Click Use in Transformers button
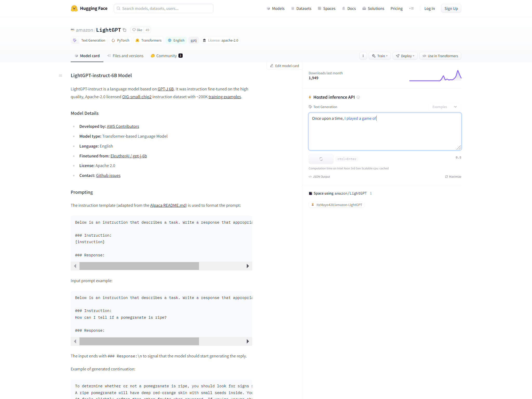 click(440, 56)
